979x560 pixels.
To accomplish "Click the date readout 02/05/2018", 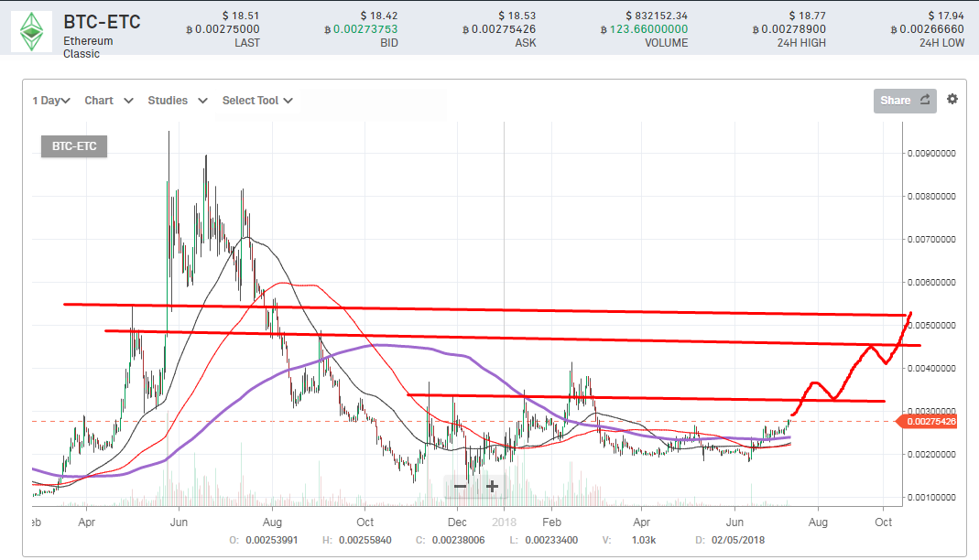I will click(x=738, y=540).
